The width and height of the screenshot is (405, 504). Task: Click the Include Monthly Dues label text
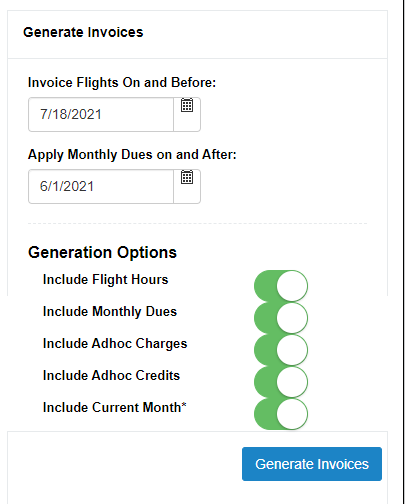click(110, 312)
